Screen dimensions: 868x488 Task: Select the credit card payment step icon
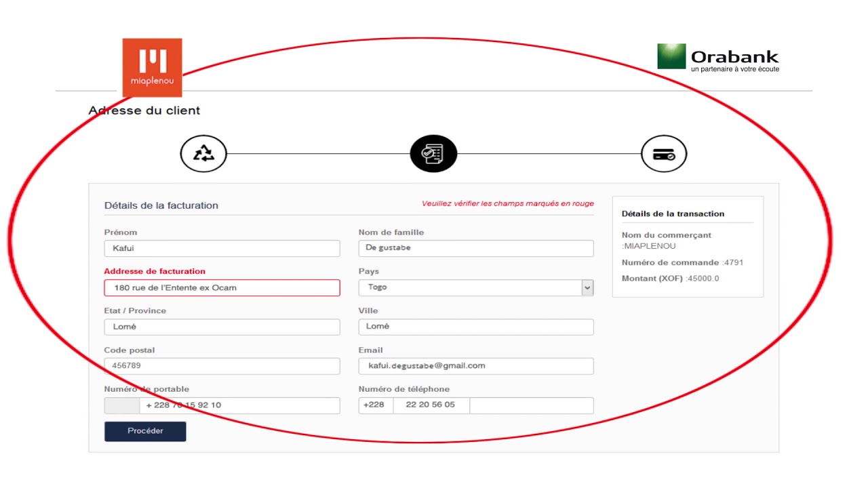click(x=664, y=154)
